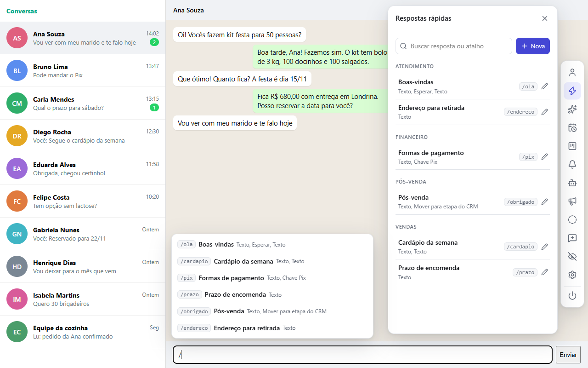The image size is (588, 368).
Task: Click the lightning quick replies icon
Action: pyautogui.click(x=572, y=91)
